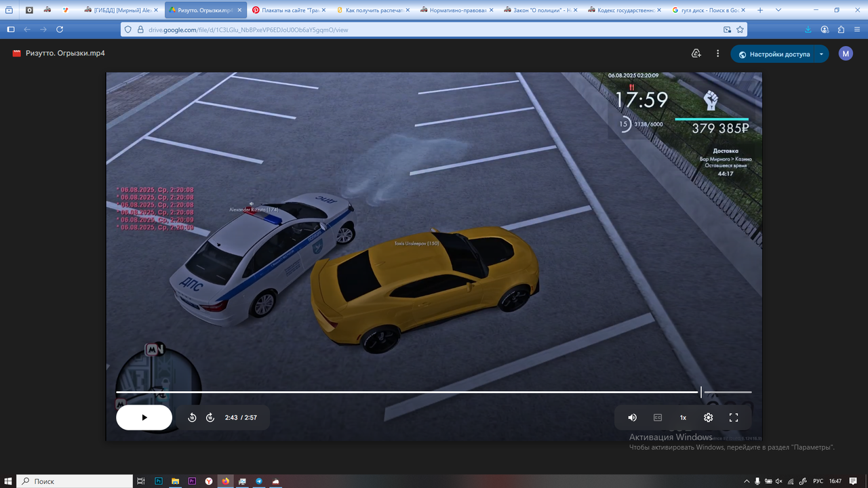
Task: Click the browser forward arrow
Action: pos(43,30)
